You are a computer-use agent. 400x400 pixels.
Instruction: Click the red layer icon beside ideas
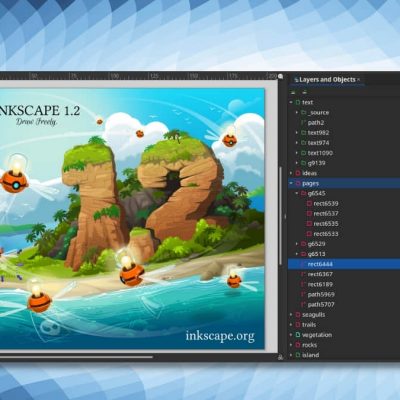coord(298,173)
